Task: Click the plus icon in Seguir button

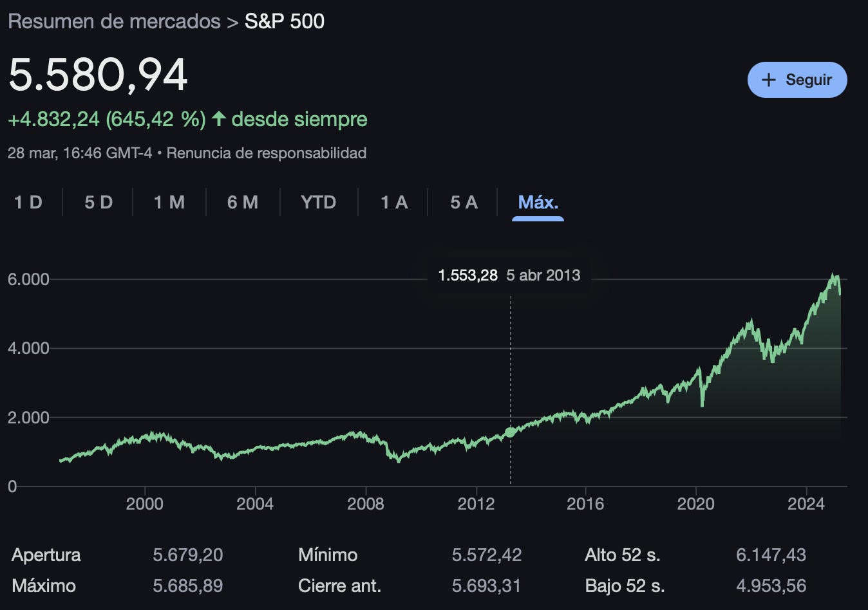Action: pos(768,80)
